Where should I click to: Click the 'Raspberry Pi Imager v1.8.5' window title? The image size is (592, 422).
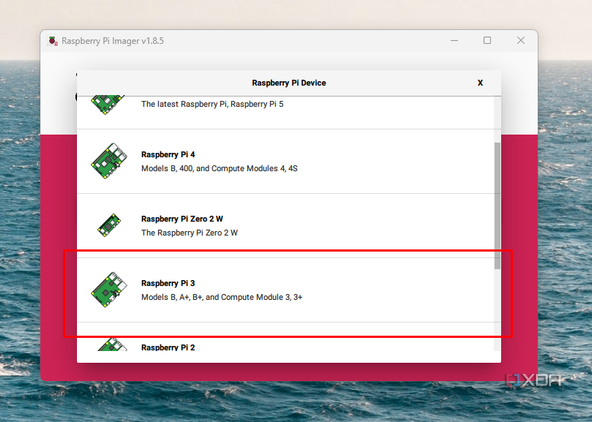113,41
